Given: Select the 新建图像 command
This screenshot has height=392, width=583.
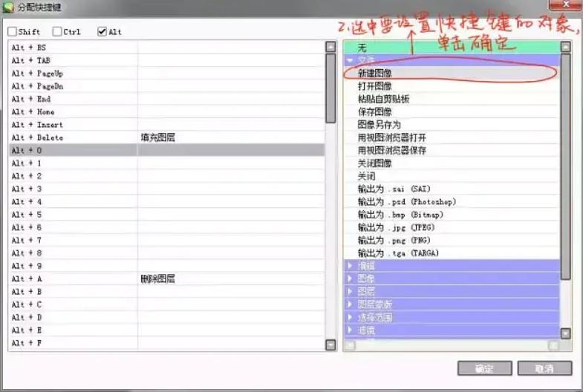Looking at the screenshot, I should [x=452, y=73].
